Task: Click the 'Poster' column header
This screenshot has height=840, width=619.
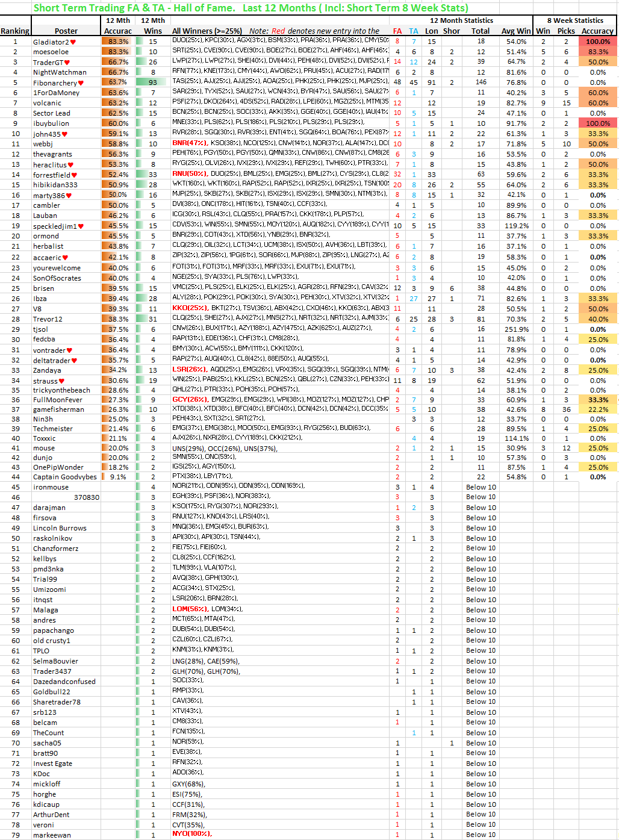Action: (x=66, y=31)
